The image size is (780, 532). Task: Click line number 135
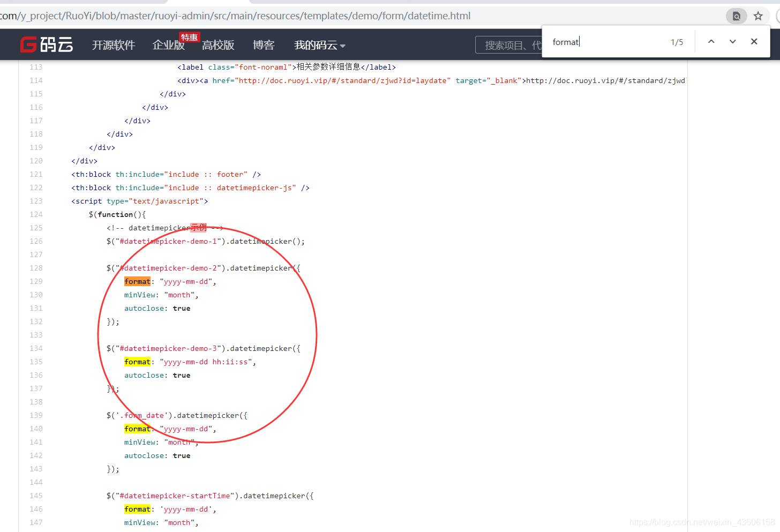coord(36,362)
